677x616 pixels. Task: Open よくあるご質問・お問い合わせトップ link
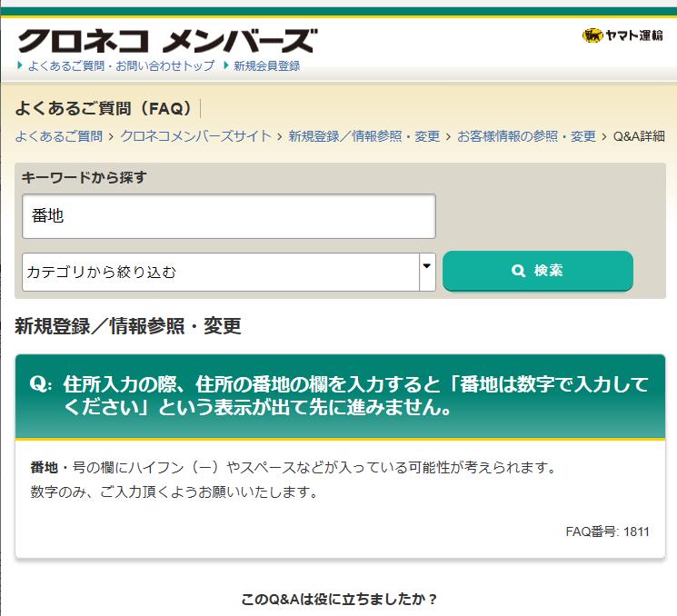121,65
